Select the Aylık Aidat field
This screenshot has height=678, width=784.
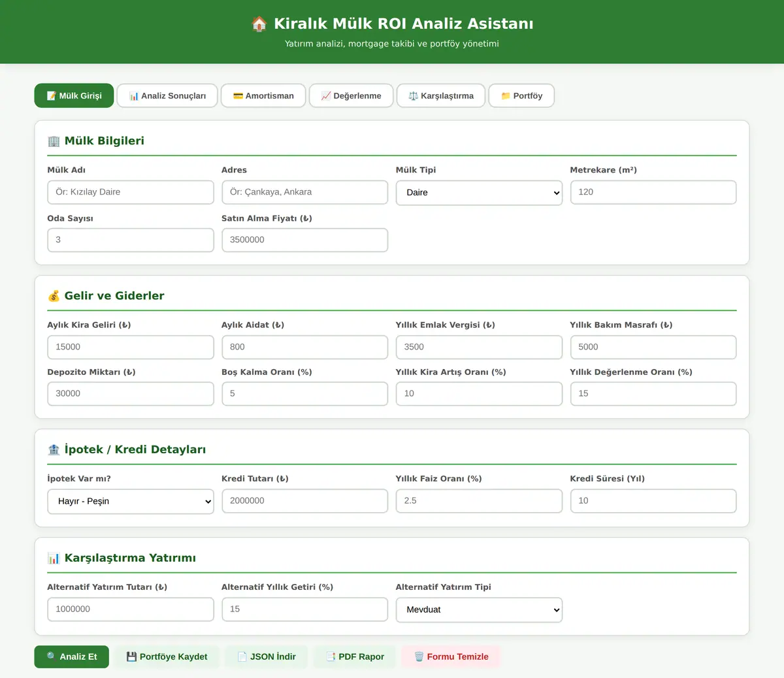(304, 347)
